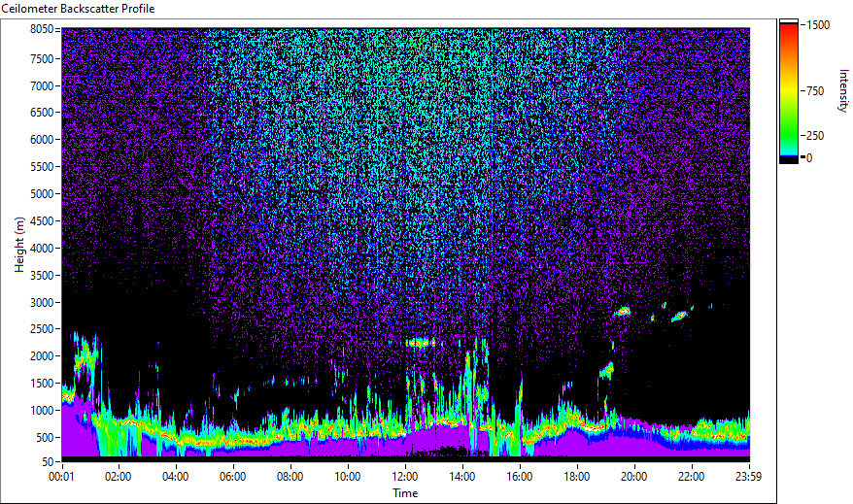
Task: Click the 1500 value on the intensity scale
Action: tap(818, 25)
